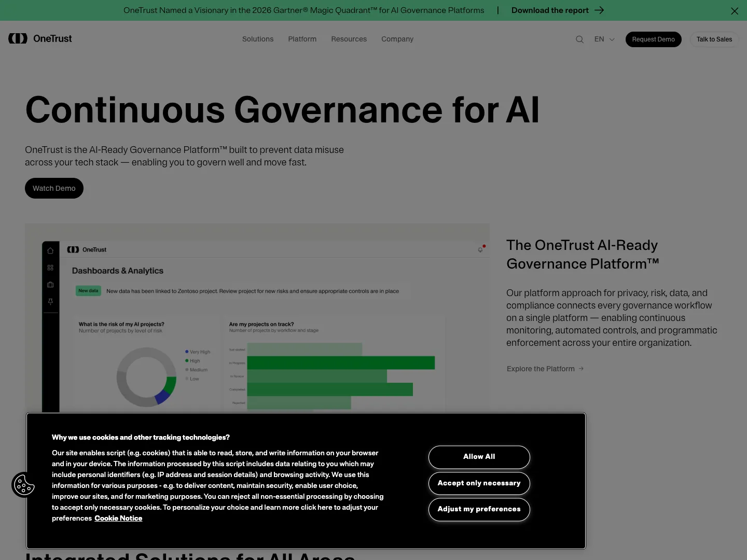Click 'The OneTrust AI-Ready Governance Platform' heading

583,255
